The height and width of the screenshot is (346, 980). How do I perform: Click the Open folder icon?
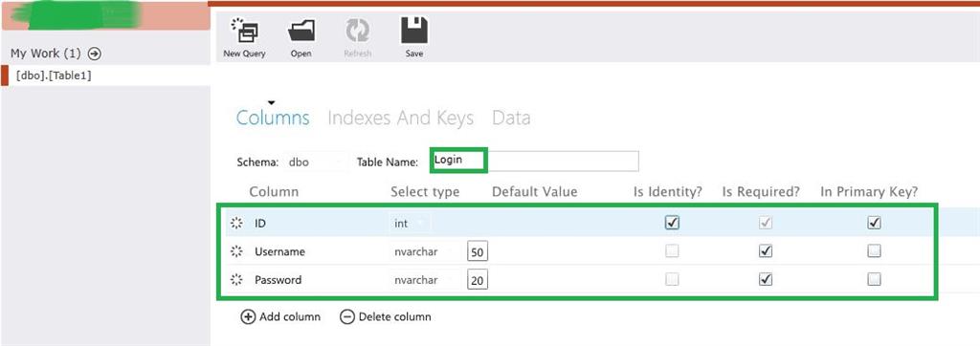[x=301, y=31]
